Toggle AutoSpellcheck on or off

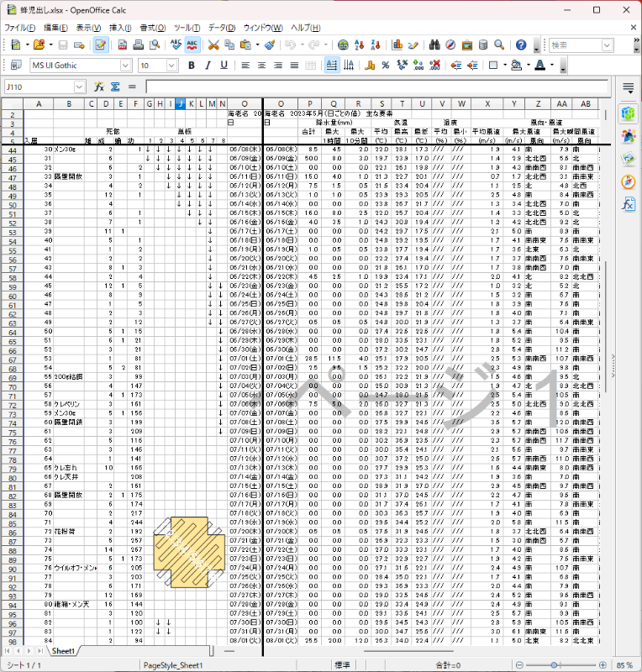(192, 45)
